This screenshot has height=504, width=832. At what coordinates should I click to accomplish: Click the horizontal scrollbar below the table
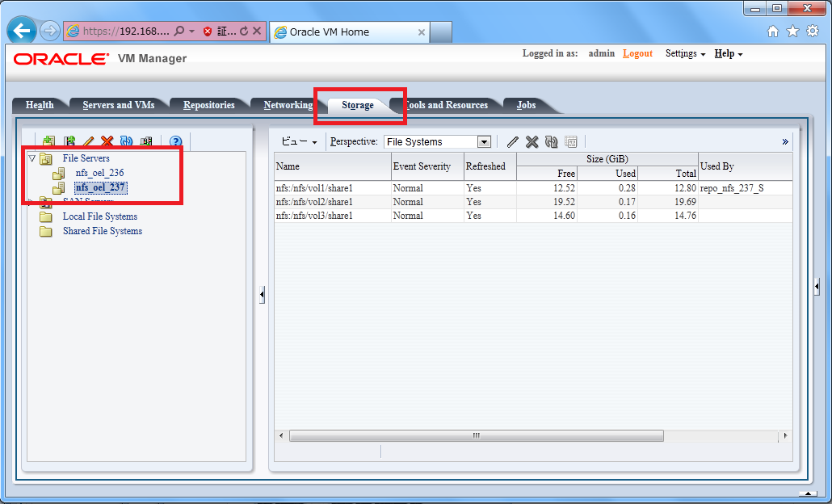point(477,435)
